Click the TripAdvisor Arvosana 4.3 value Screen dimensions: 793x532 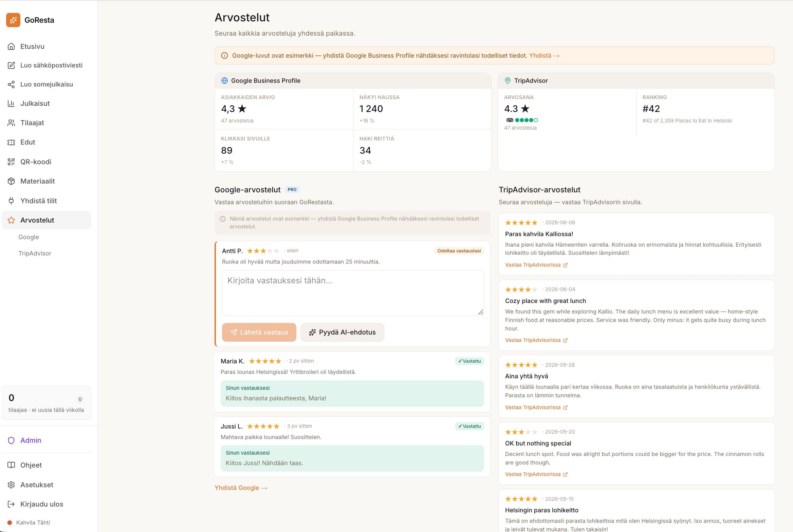pyautogui.click(x=517, y=109)
